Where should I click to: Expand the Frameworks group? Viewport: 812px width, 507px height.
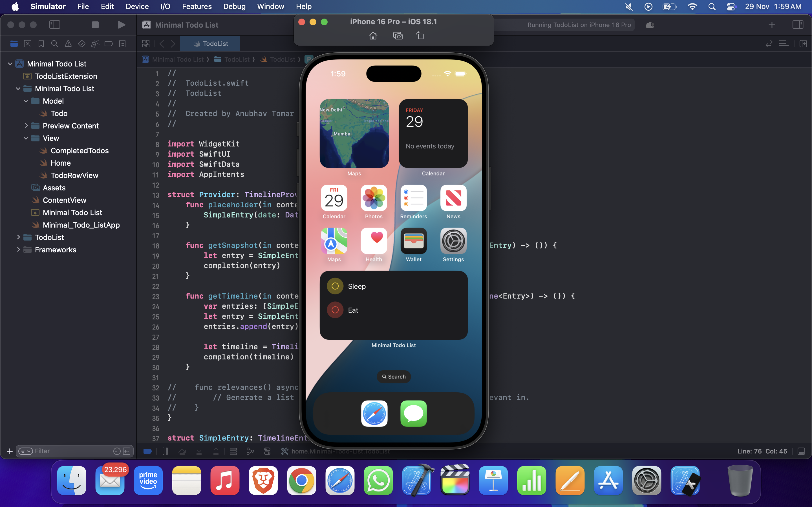point(19,250)
